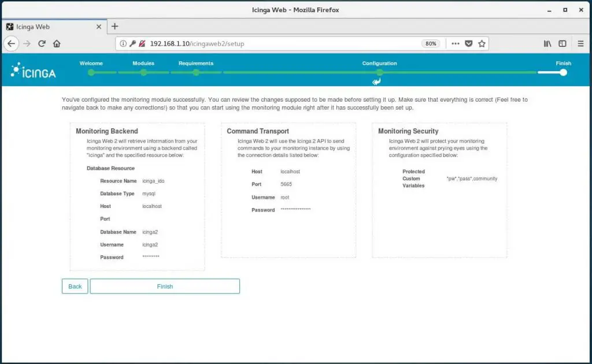The height and width of the screenshot is (364, 592).
Task: Click the Database Resource subheading
Action: coord(110,168)
